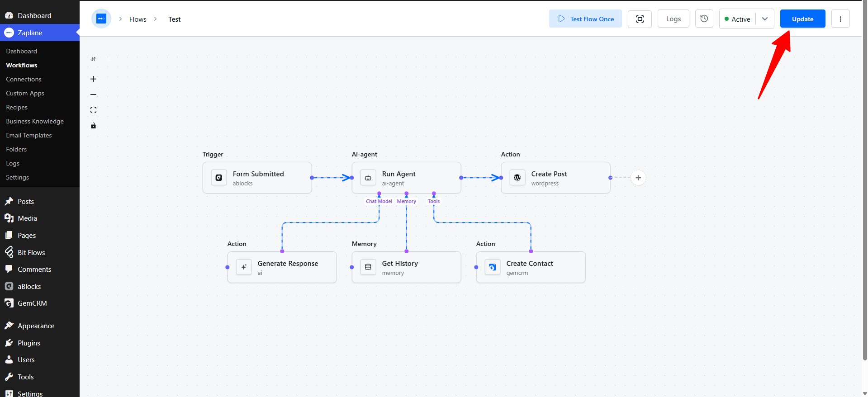Screen dimensions: 868x397
Task: Expand the Active status dropdown arrow
Action: click(765, 19)
